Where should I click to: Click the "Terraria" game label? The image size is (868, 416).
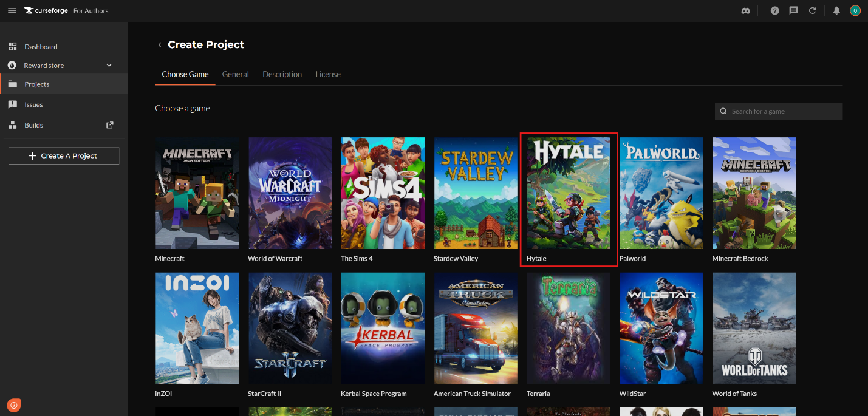point(538,394)
